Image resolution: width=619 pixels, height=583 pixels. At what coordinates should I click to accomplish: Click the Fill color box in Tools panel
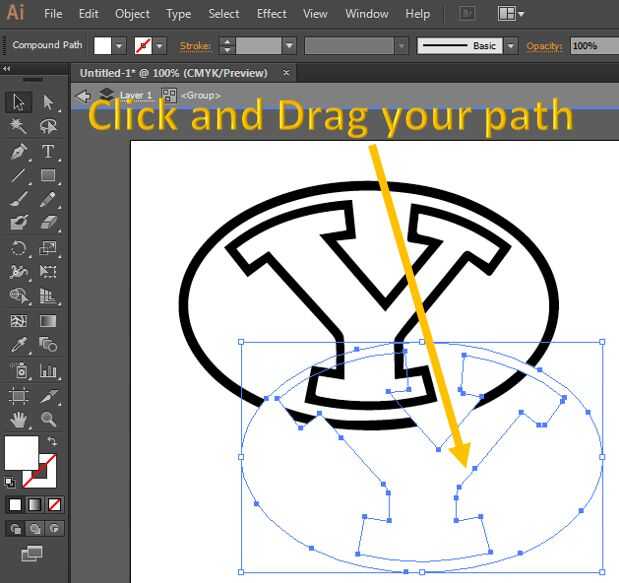tap(21, 453)
